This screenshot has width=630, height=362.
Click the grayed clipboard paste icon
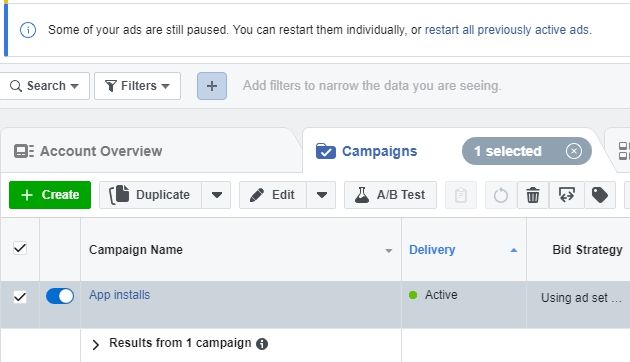point(461,195)
